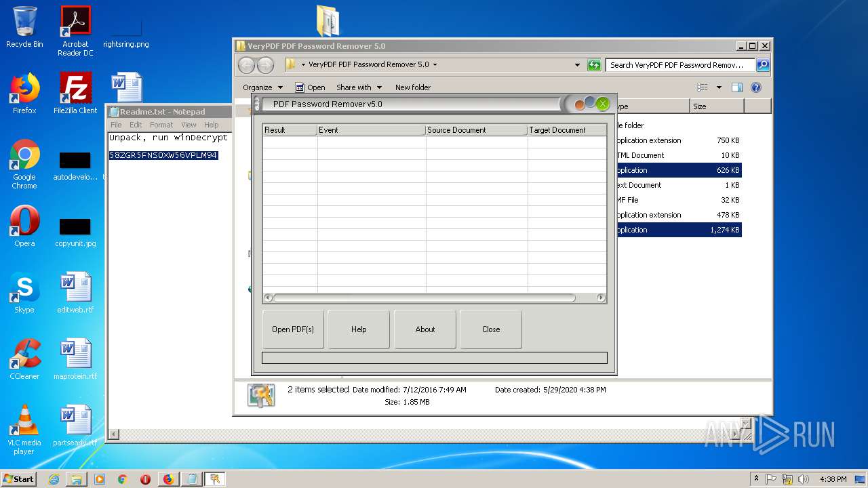
Task: Open VLC media player desktop icon
Action: [x=24, y=430]
